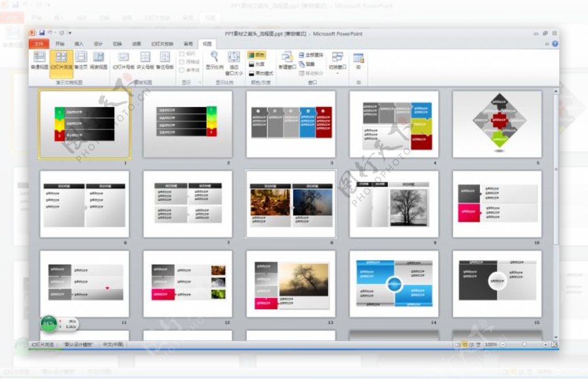
Task: Switch to the Transitions (切换) ribbon tab
Action: coord(117,44)
